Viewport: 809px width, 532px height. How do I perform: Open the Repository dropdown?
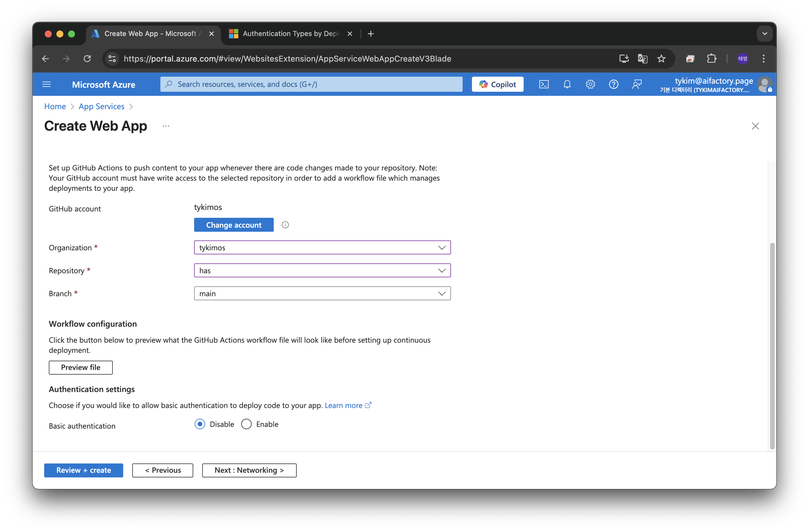click(x=322, y=270)
